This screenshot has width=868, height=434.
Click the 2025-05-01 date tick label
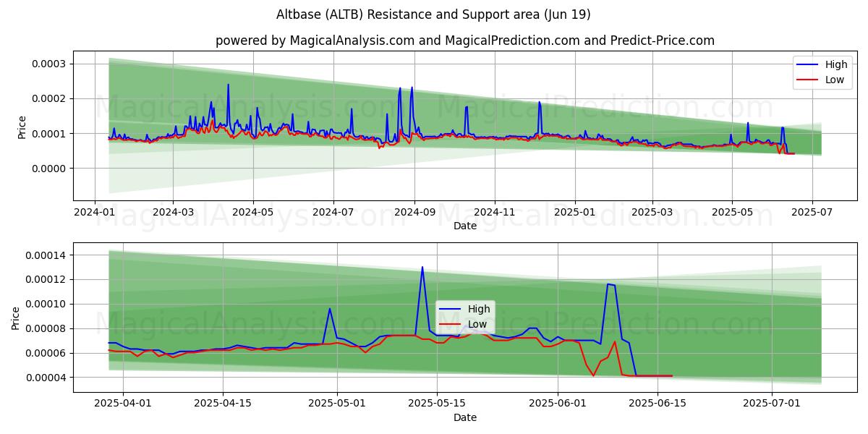(337, 404)
